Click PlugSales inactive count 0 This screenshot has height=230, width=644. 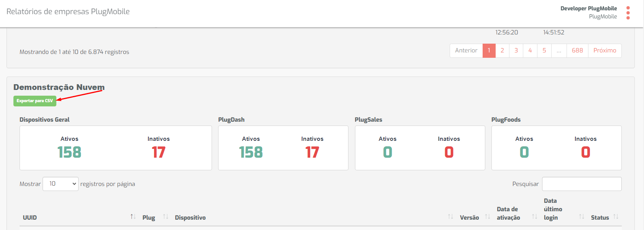449,152
